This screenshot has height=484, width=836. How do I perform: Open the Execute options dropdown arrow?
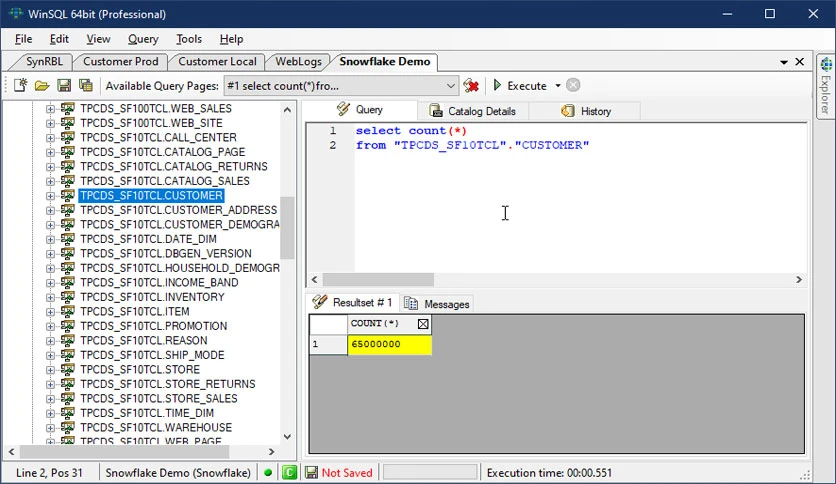click(x=558, y=85)
